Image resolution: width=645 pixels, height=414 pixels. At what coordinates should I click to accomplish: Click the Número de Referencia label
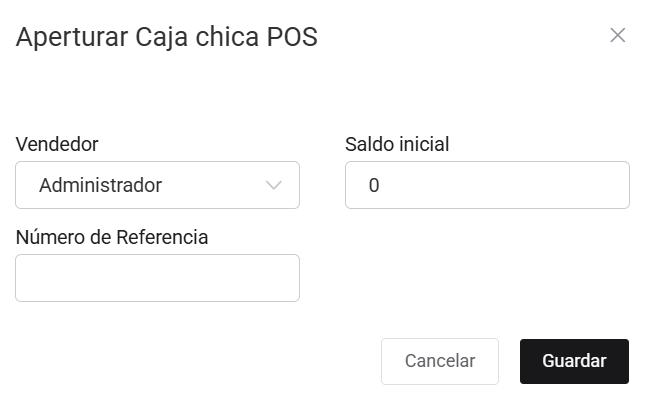[x=112, y=237]
